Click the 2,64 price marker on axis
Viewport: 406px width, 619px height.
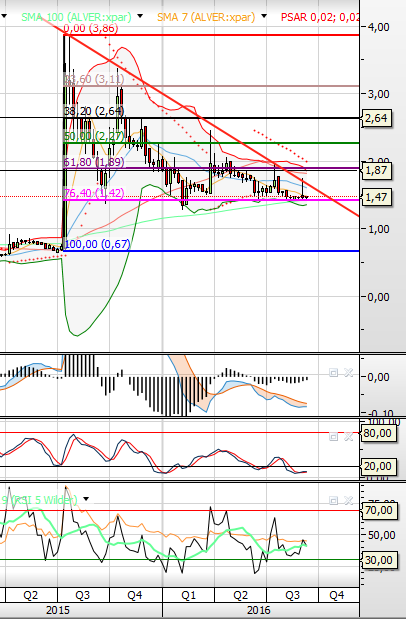[376, 118]
